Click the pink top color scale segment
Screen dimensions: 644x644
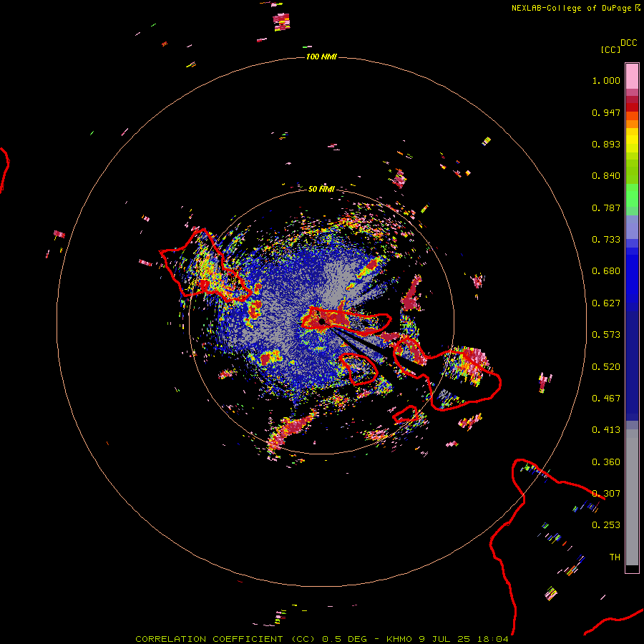(632, 77)
